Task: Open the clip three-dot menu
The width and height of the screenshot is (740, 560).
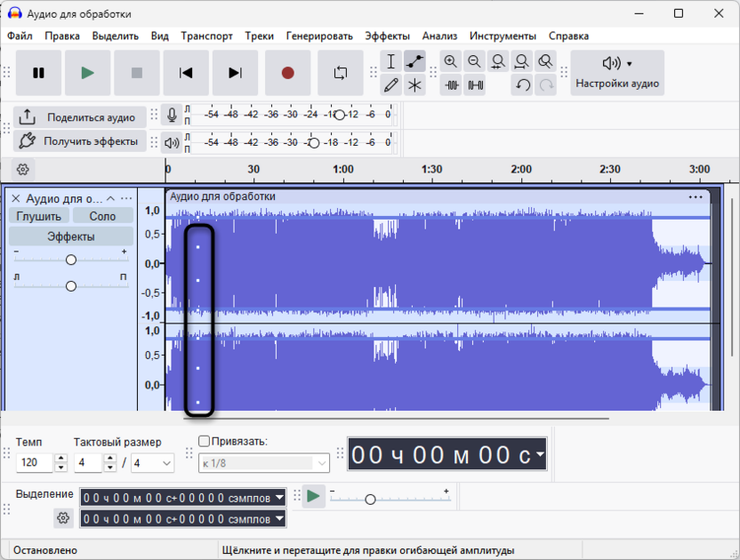Action: [x=696, y=196]
